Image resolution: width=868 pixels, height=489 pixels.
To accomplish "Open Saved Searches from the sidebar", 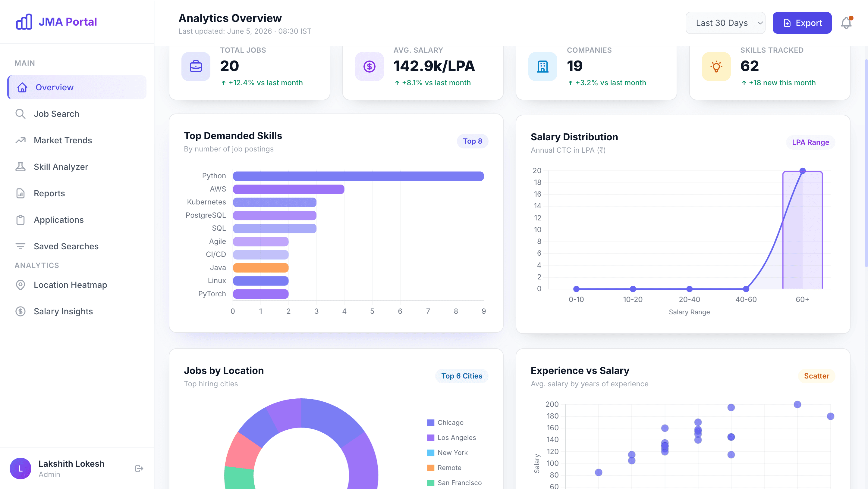I will point(77,246).
